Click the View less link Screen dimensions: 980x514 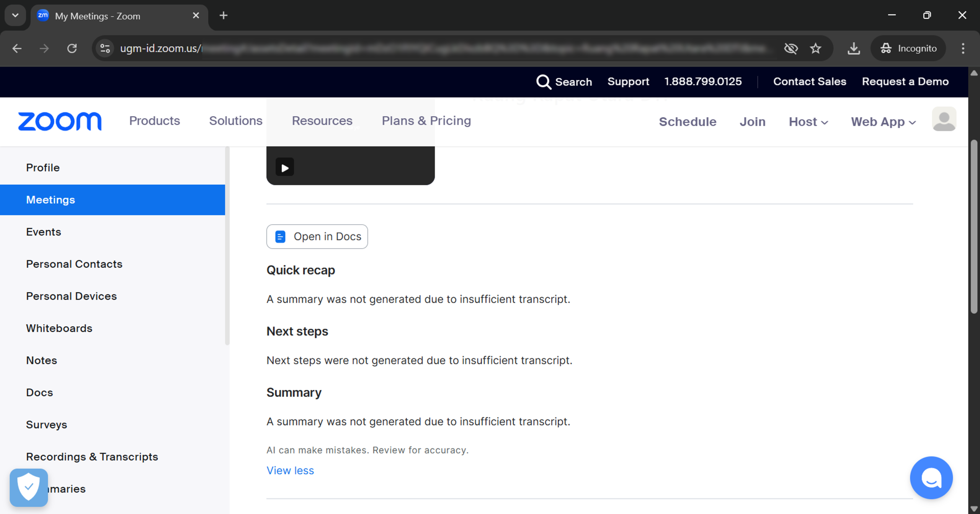[290, 470]
